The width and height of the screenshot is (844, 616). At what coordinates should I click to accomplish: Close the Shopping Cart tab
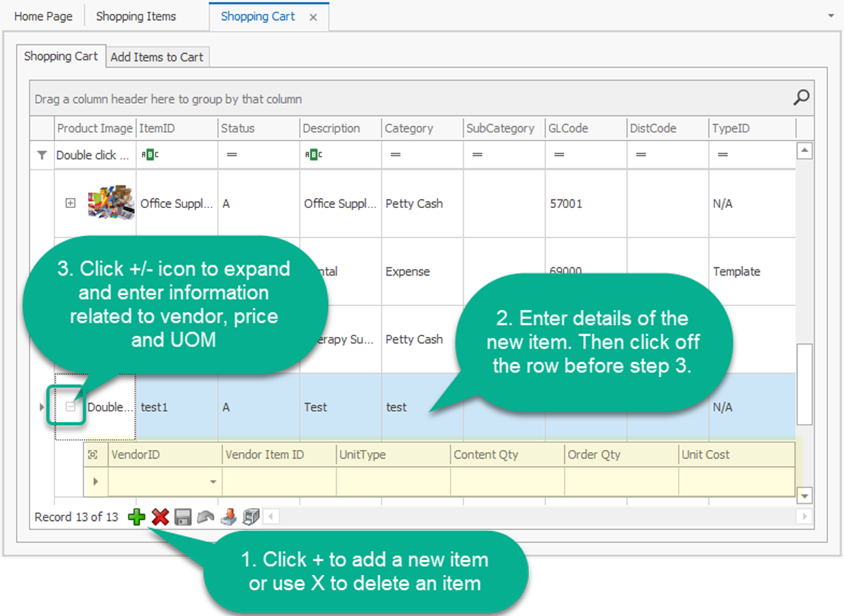pos(313,17)
